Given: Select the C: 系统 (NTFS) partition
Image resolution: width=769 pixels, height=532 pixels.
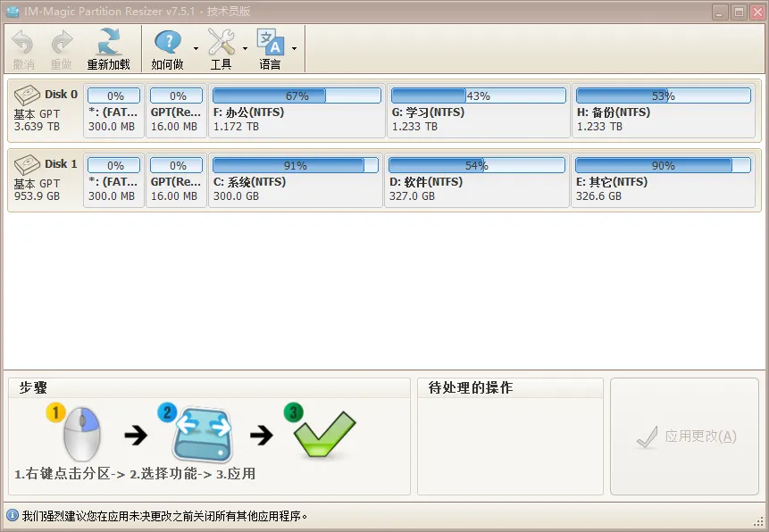Looking at the screenshot, I should (x=295, y=182).
